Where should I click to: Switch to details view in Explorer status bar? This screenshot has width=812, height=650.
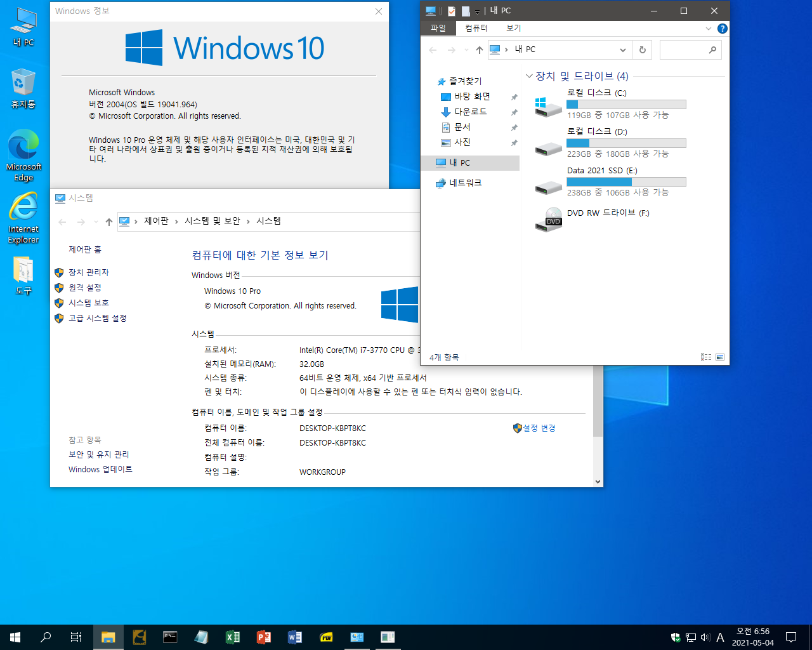tap(706, 357)
